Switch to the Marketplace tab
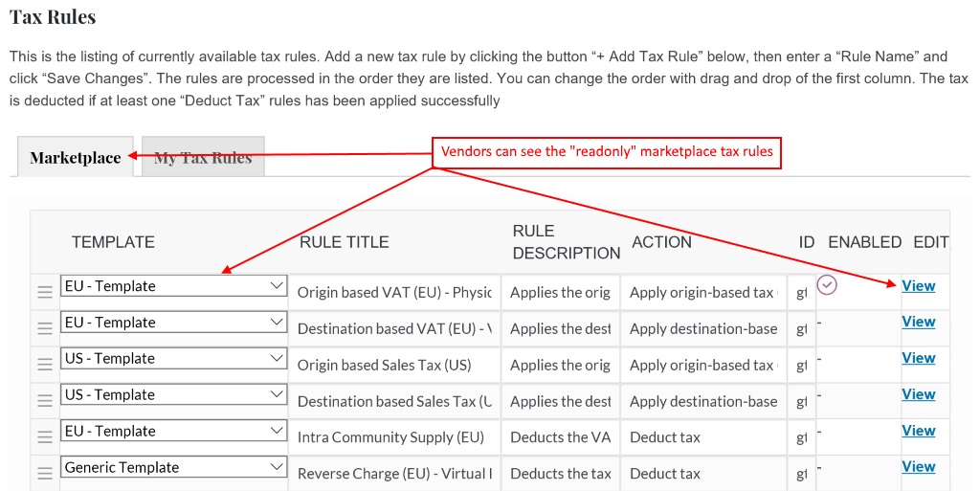Viewport: 980px width, 491px height. (75, 157)
